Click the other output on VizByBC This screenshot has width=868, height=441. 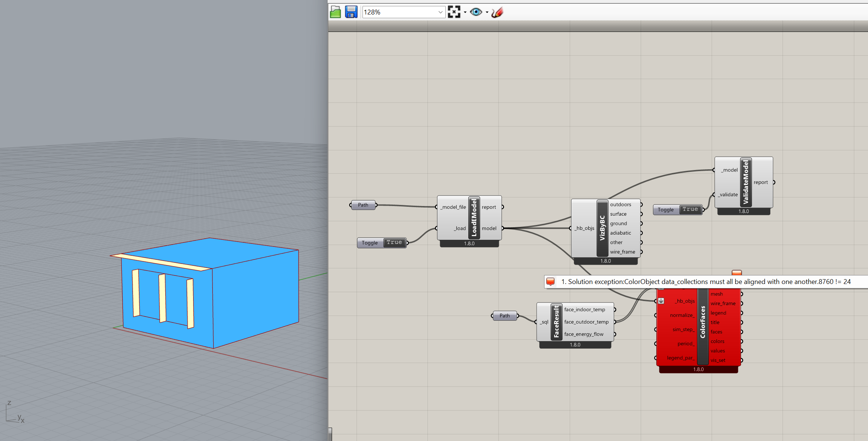tap(616, 242)
